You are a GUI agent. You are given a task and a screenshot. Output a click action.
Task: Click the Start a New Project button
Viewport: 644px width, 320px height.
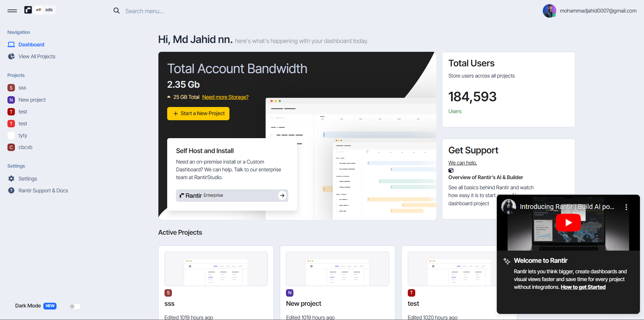click(198, 113)
